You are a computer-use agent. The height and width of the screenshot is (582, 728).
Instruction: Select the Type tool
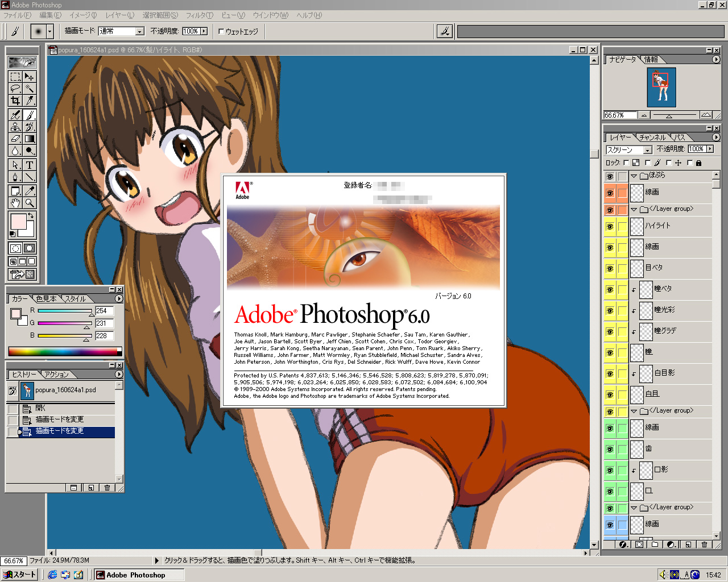point(30,165)
